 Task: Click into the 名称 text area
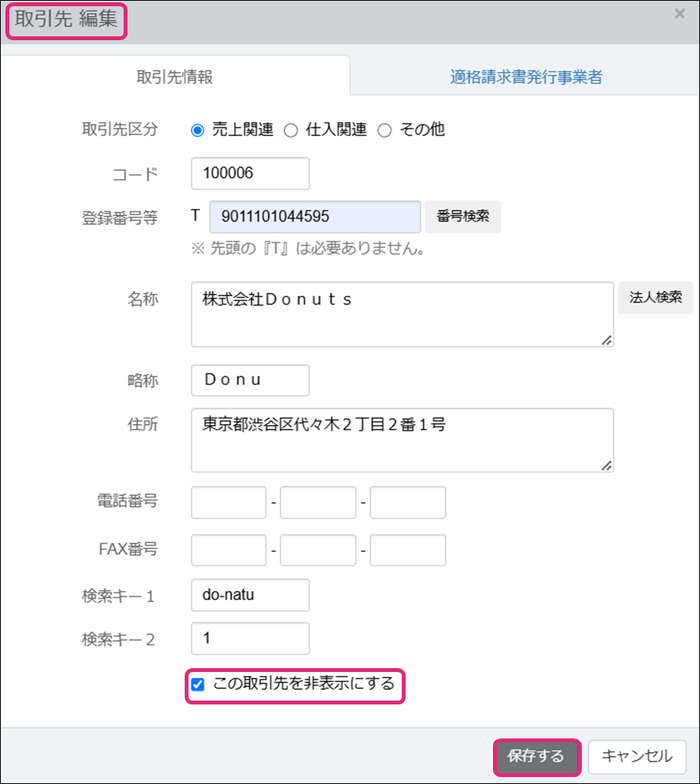tap(402, 314)
